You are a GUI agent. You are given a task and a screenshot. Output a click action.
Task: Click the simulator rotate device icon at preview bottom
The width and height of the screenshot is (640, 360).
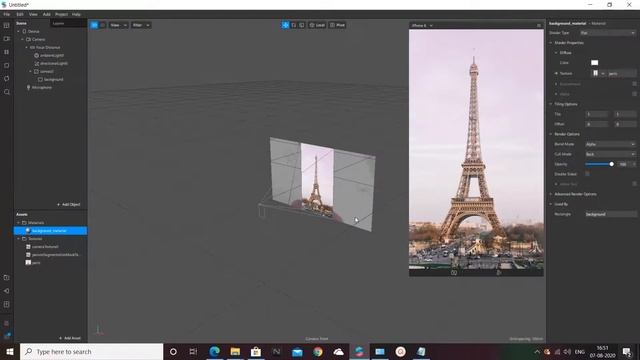[453, 272]
